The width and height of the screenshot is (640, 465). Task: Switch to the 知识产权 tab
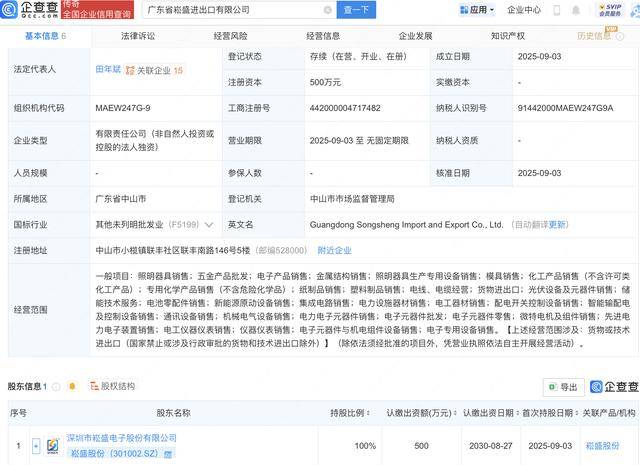pos(508,36)
